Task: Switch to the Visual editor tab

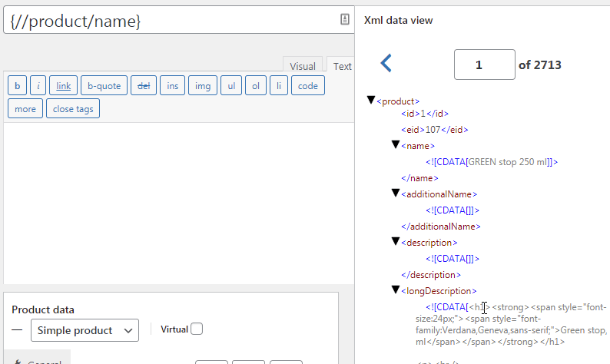Action: point(303,66)
